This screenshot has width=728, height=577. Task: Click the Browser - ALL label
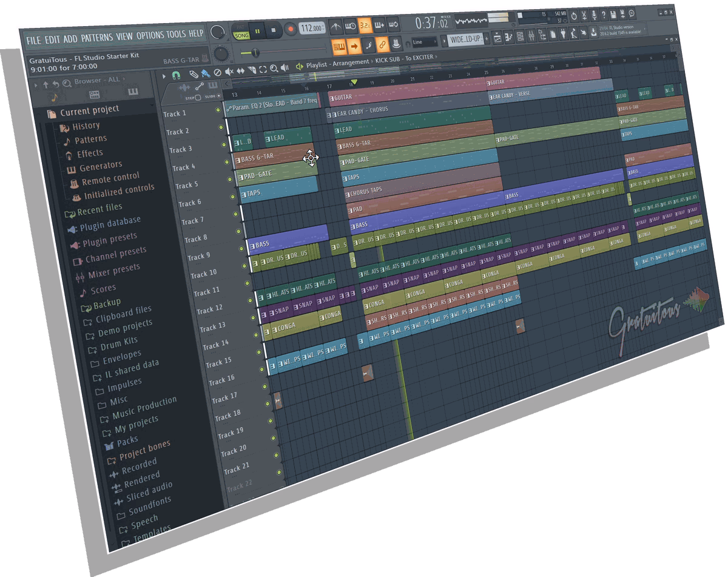coord(97,80)
